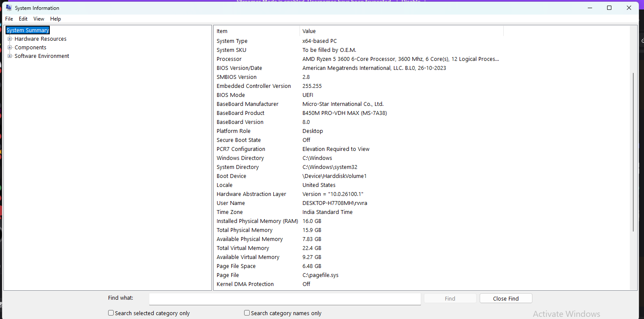Click the Elevation Required to View value
Image resolution: width=644 pixels, height=319 pixels.
(336, 149)
